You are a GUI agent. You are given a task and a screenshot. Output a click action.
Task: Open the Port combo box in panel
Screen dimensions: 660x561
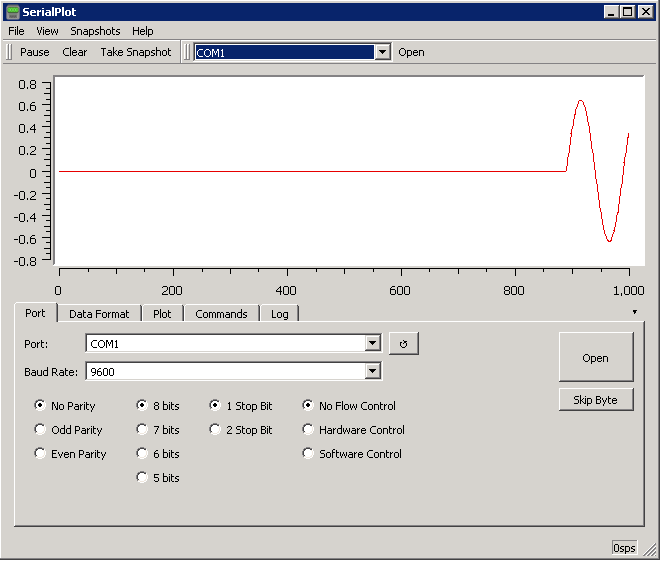click(x=373, y=344)
